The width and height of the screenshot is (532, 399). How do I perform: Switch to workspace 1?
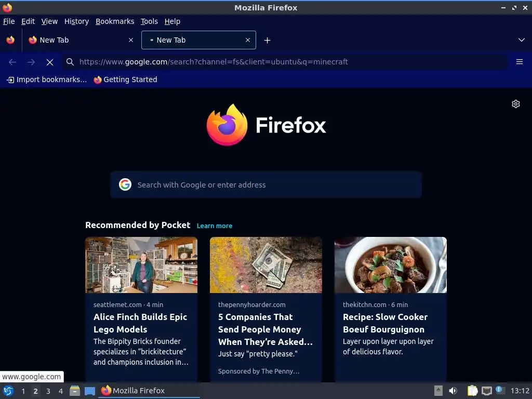tap(23, 391)
